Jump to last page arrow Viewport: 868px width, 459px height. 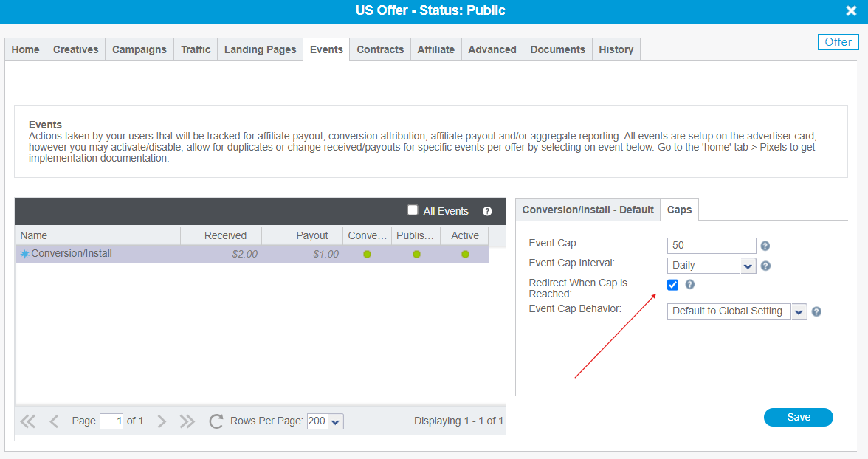187,421
